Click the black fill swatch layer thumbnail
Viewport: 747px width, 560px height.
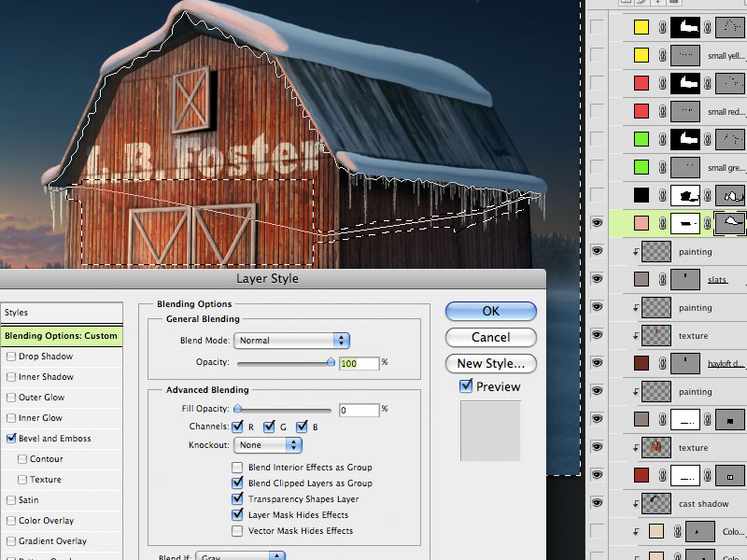tap(641, 195)
